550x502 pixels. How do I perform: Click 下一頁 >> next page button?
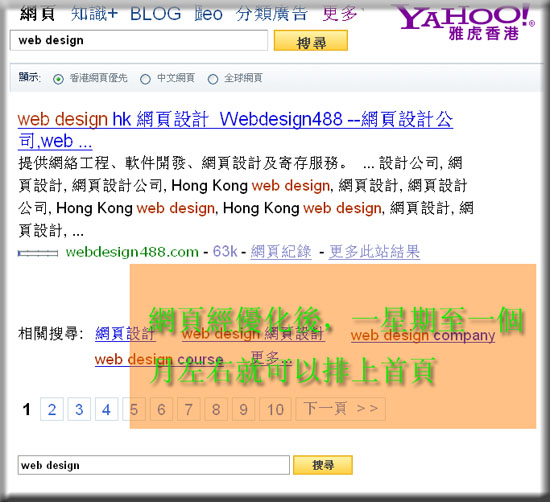coord(341,409)
